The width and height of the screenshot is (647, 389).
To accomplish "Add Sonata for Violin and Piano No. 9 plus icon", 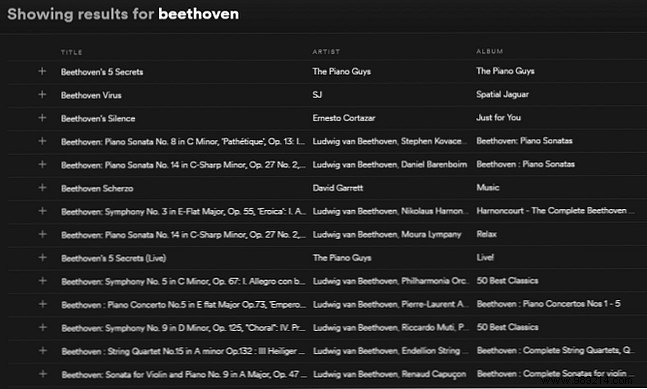I will (42, 374).
